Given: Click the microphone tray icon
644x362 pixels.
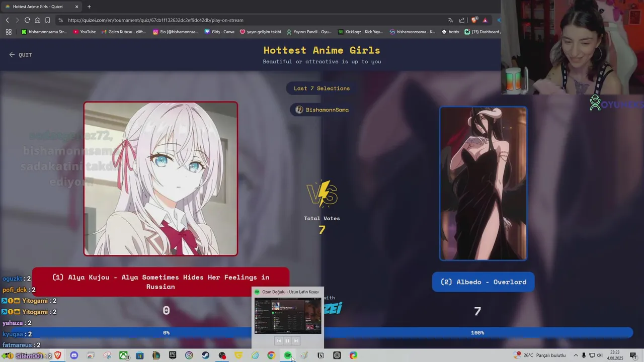Looking at the screenshot, I should point(584,355).
